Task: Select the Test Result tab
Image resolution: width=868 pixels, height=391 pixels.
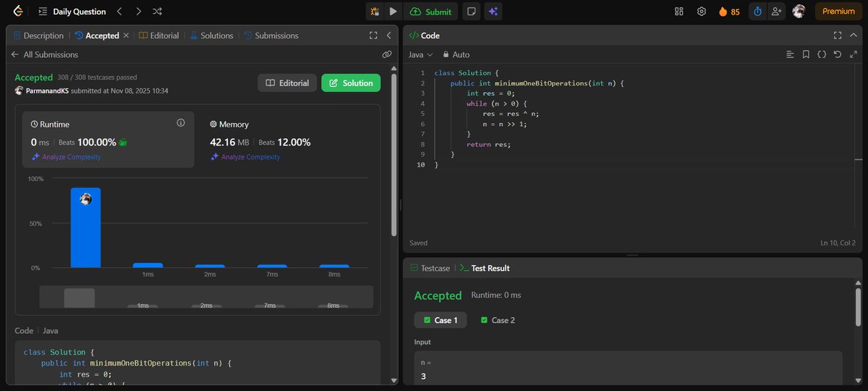Action: (x=485, y=268)
